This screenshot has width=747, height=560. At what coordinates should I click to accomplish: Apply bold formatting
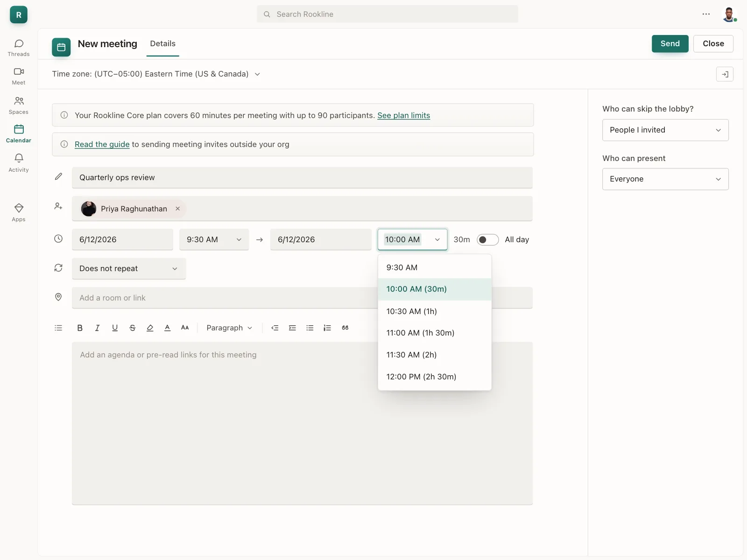80,328
